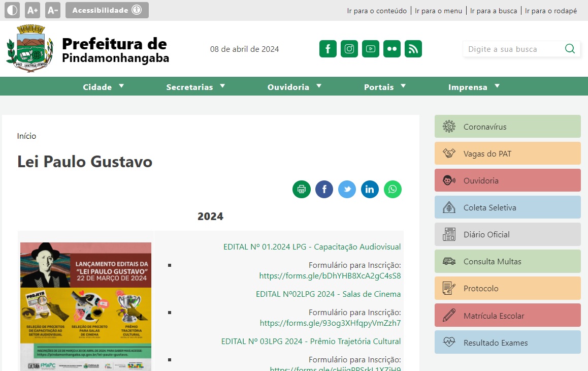The image size is (588, 371).
Task: Open EDITAL Nº 01.2024 LPG link
Action: [312, 247]
